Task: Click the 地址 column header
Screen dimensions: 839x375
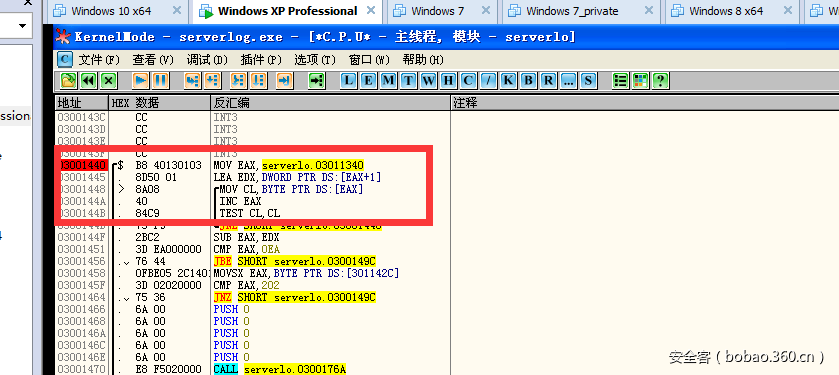Action: click(x=82, y=103)
